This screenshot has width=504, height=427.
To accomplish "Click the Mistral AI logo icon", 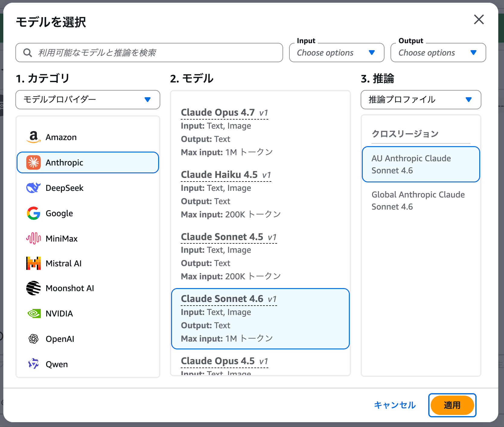I will (33, 263).
